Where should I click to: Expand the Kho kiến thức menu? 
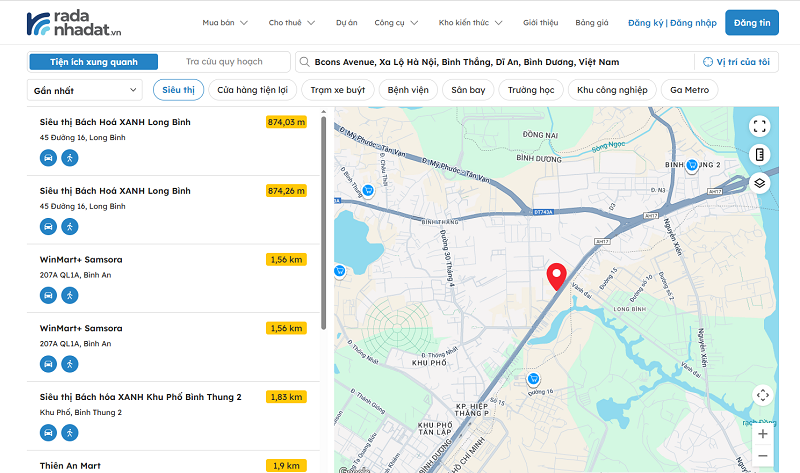point(473,22)
